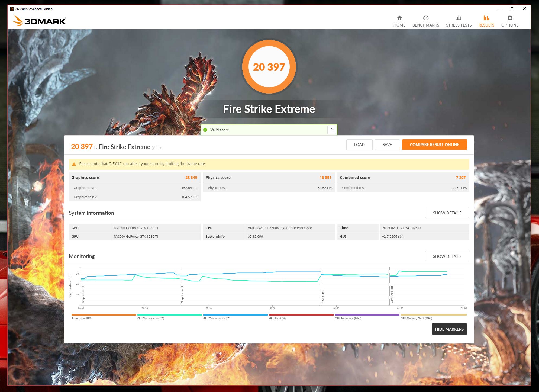Close the 3DMark window
Viewport: 539px width, 392px height.
pyautogui.click(x=524, y=9)
